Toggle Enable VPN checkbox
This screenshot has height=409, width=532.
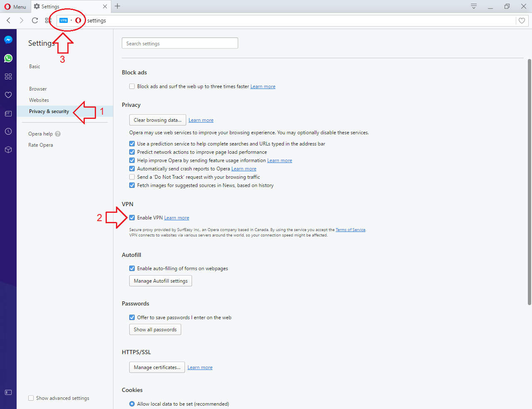(x=132, y=218)
